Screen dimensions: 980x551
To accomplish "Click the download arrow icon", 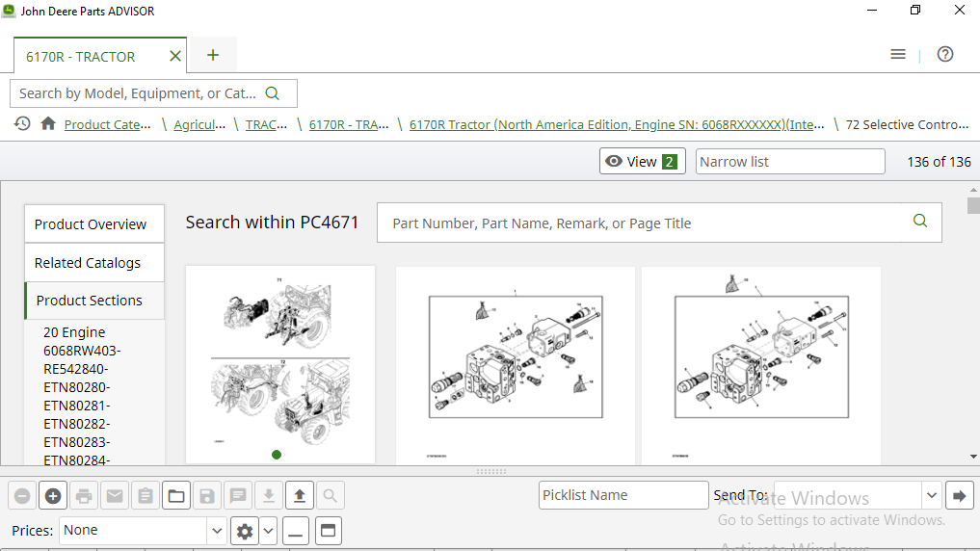I will [x=269, y=496].
